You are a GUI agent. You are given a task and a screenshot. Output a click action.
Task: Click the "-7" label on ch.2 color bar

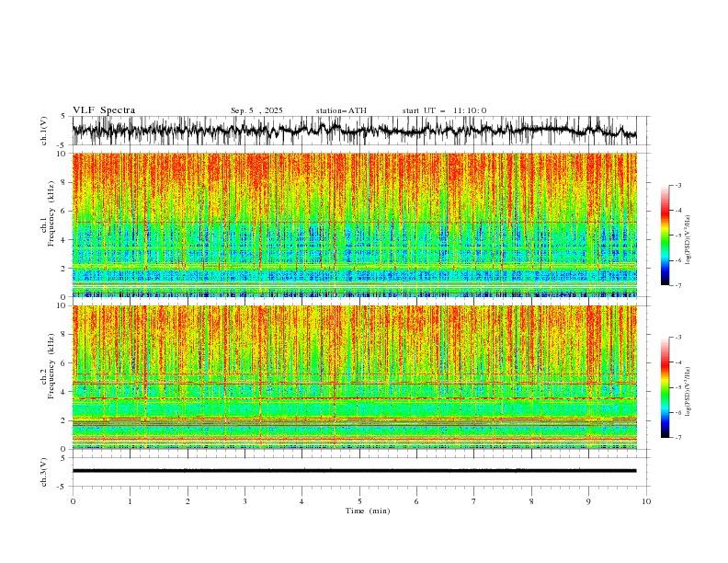coord(677,438)
